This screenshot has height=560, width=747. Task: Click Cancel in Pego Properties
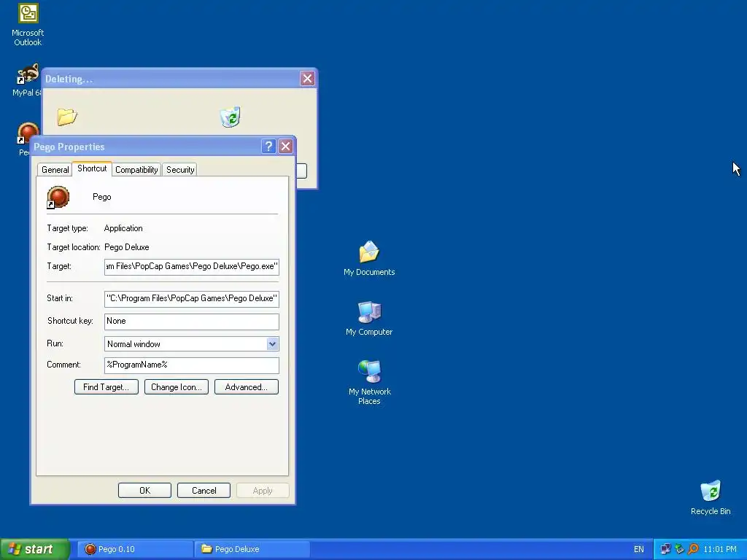click(x=204, y=491)
